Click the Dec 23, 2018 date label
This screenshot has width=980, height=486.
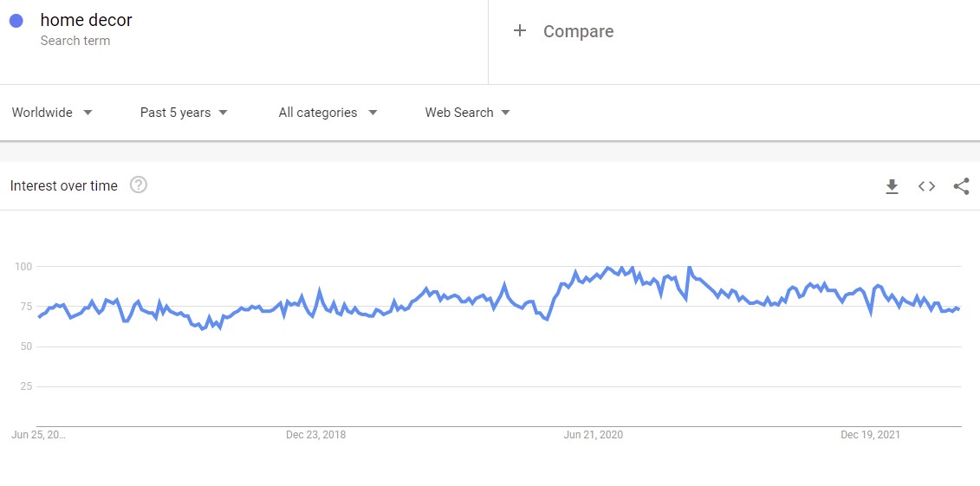tap(315, 435)
